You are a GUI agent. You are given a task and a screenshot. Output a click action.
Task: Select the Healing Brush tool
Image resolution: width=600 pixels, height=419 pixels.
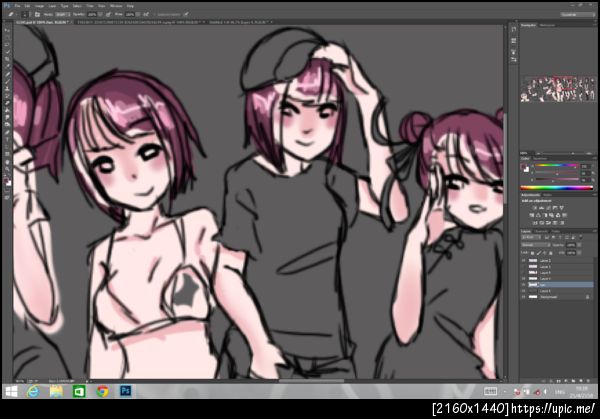7,74
